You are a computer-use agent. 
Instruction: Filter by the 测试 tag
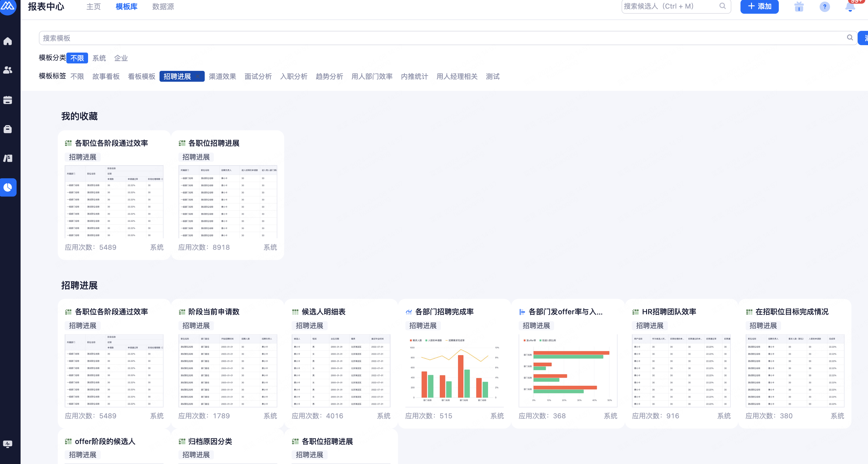(493, 77)
